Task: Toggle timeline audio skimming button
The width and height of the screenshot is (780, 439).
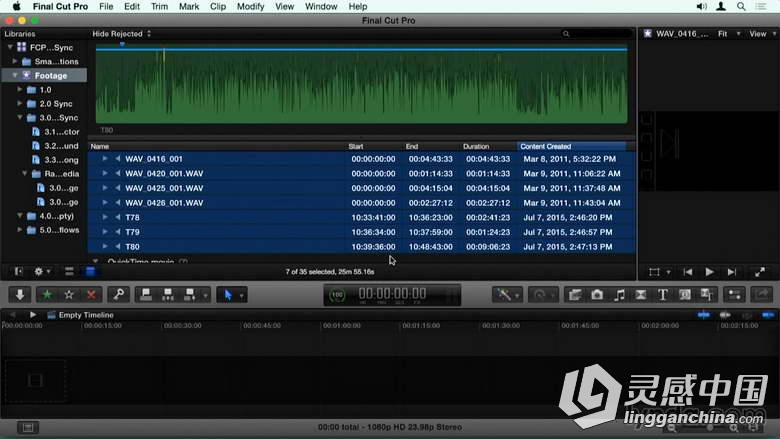Action: tap(725, 315)
